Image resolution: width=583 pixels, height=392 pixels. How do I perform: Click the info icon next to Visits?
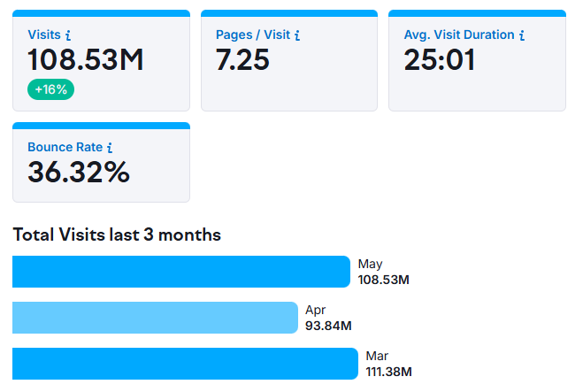[x=68, y=35]
